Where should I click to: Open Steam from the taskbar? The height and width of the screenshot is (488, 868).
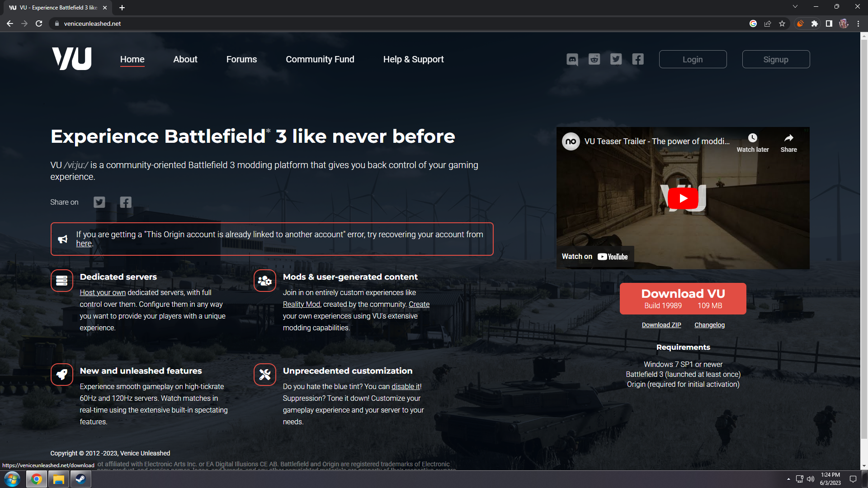click(81, 479)
